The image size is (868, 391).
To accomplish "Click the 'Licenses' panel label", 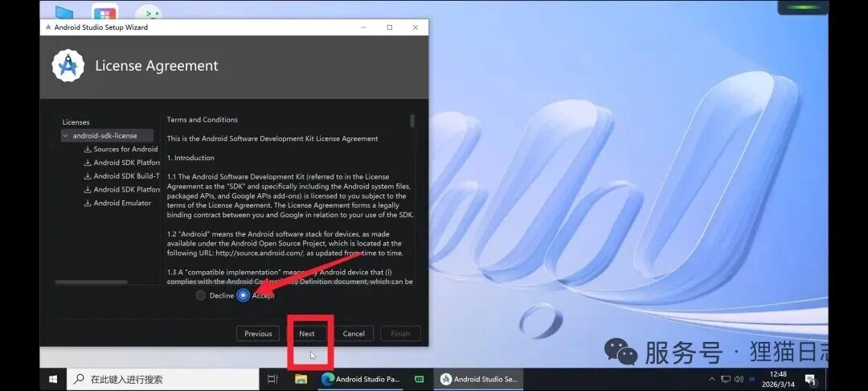I will 76,121.
